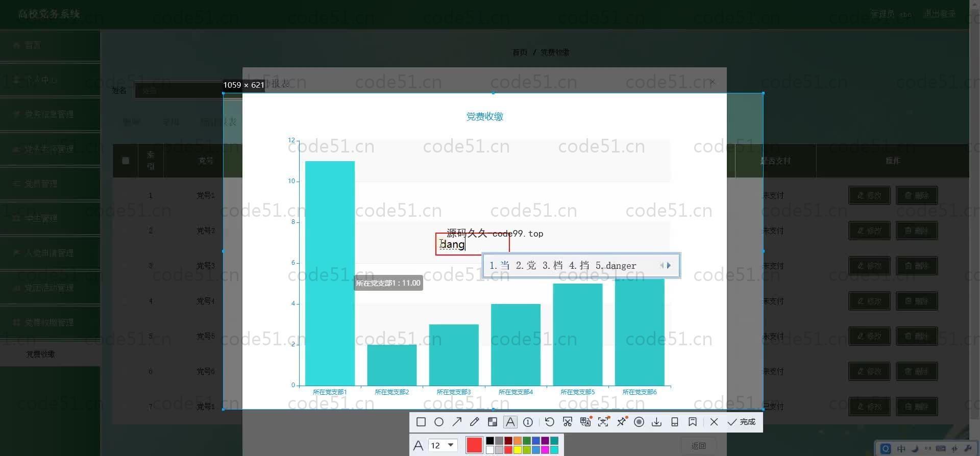
Task: Cancel the screenshot with the X icon
Action: [714, 422]
